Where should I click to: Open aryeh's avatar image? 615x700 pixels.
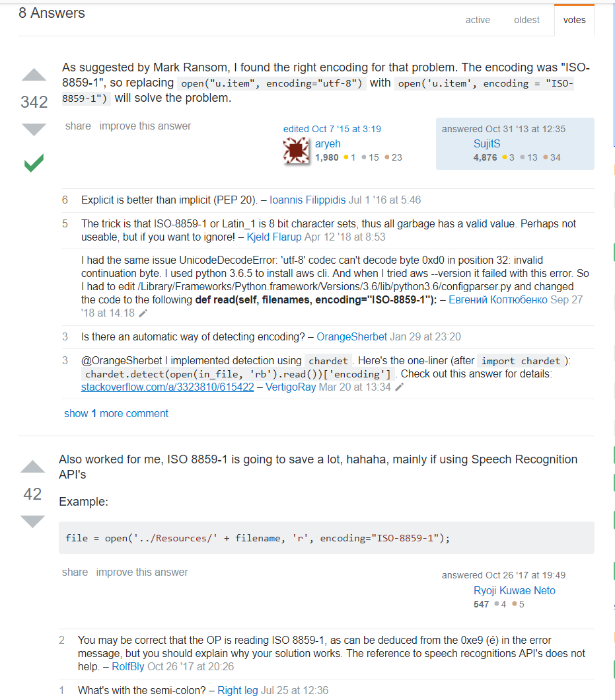pos(296,151)
